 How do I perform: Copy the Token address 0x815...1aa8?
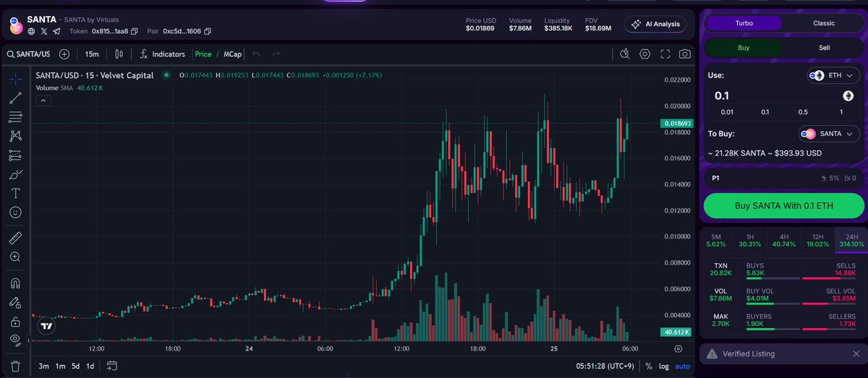[x=135, y=31]
